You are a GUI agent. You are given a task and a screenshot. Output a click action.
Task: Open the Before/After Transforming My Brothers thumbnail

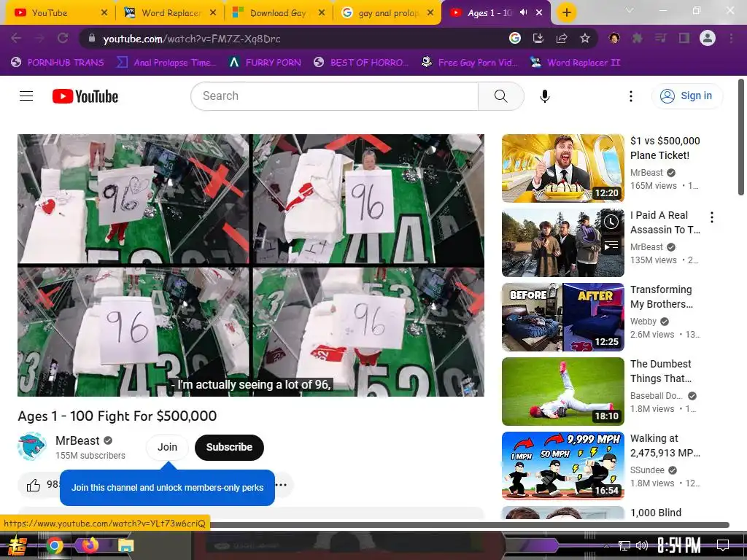pos(562,316)
